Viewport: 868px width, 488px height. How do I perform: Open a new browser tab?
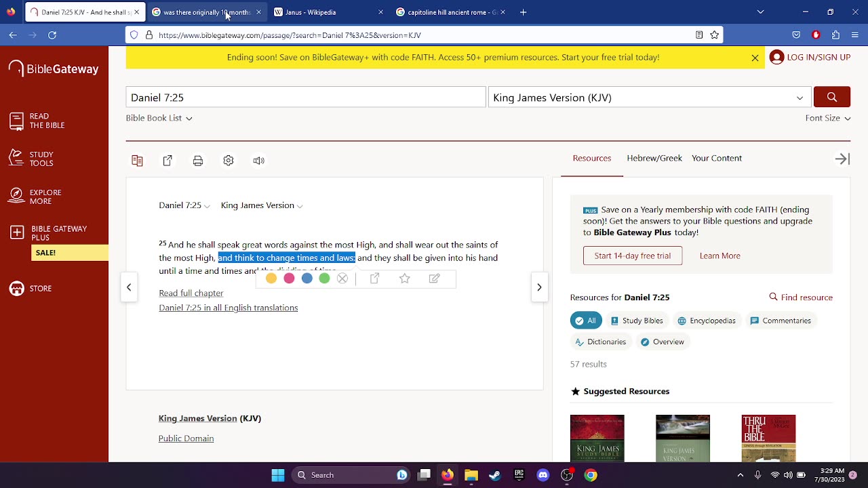coord(523,12)
